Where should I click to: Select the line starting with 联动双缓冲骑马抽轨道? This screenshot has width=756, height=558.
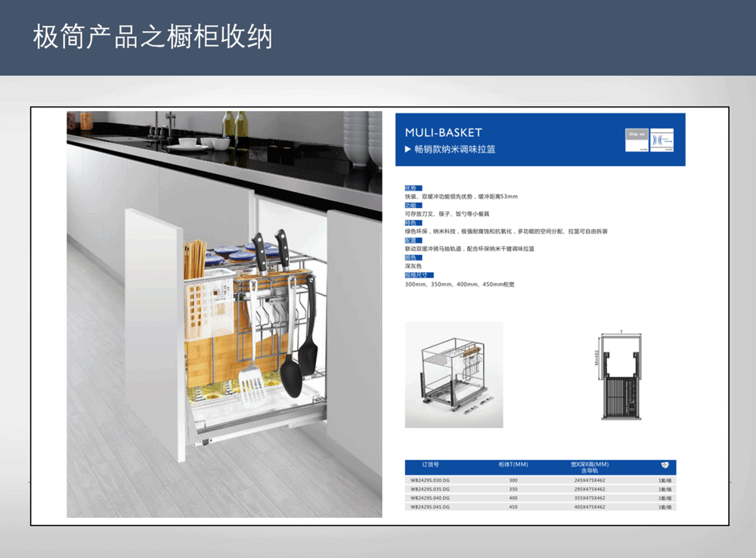pos(469,249)
